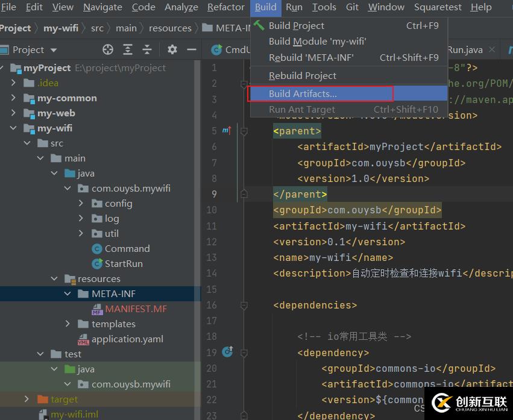Click the Expand All icon in Project panel

click(128, 49)
